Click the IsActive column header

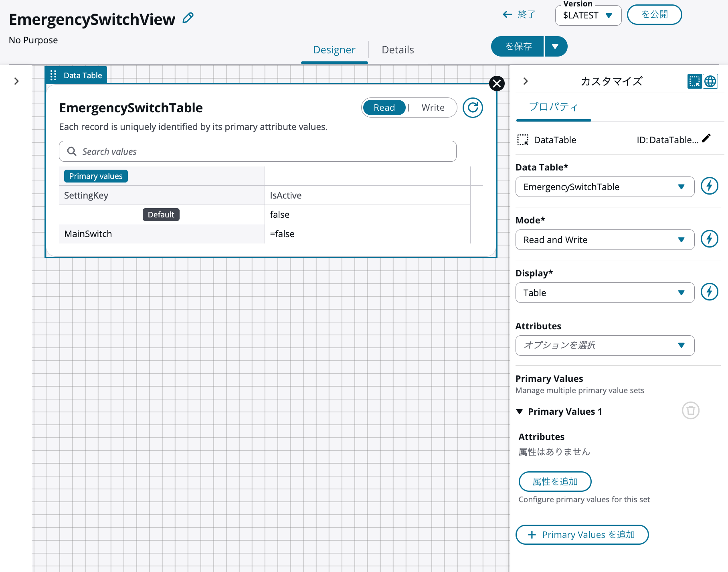(286, 195)
